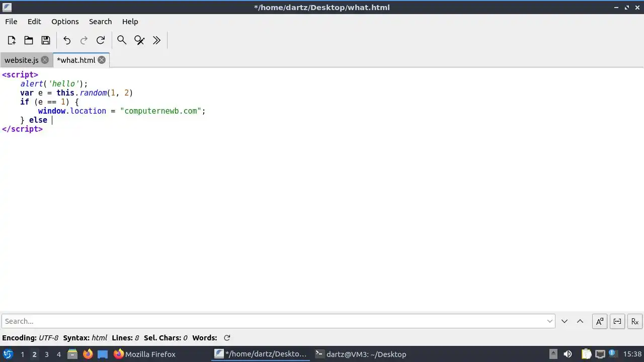Screen dimensions: 644x362
Task: Click the Lines: 8 status entry
Action: point(125,338)
